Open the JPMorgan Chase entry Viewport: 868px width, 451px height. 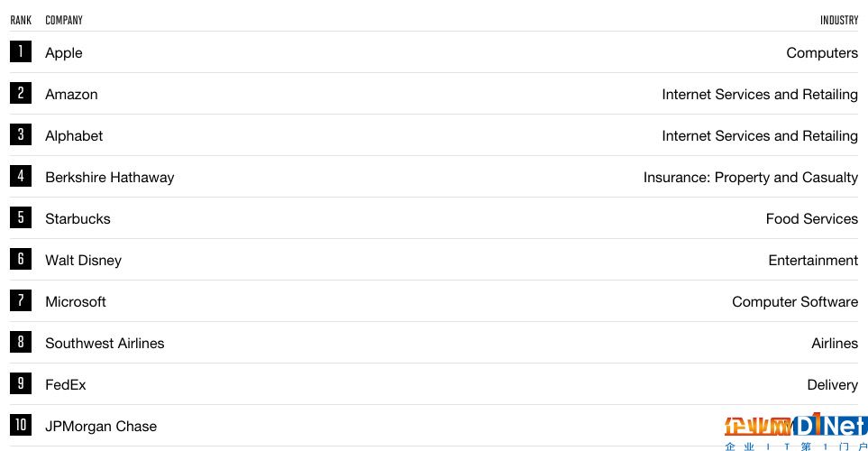tap(101, 427)
